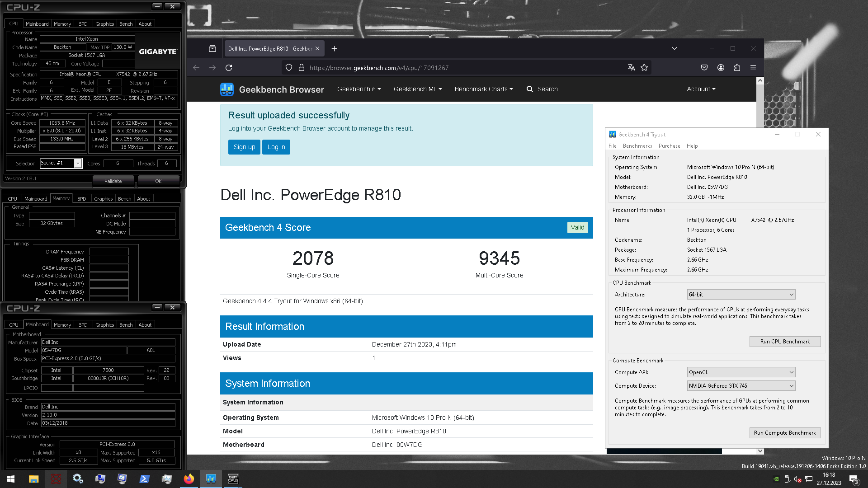Click the Search magnifier in Geekbench navbar
Viewport: 868px width, 488px height.
point(530,89)
